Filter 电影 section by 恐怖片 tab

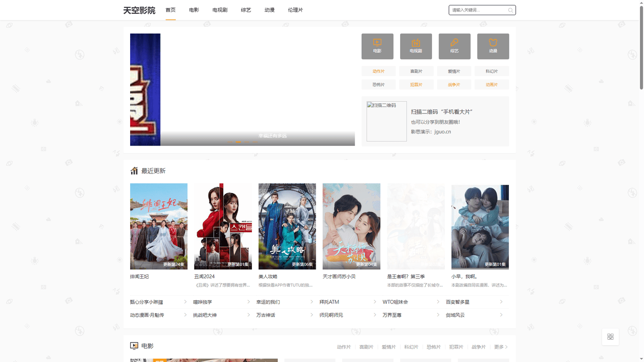(433, 347)
